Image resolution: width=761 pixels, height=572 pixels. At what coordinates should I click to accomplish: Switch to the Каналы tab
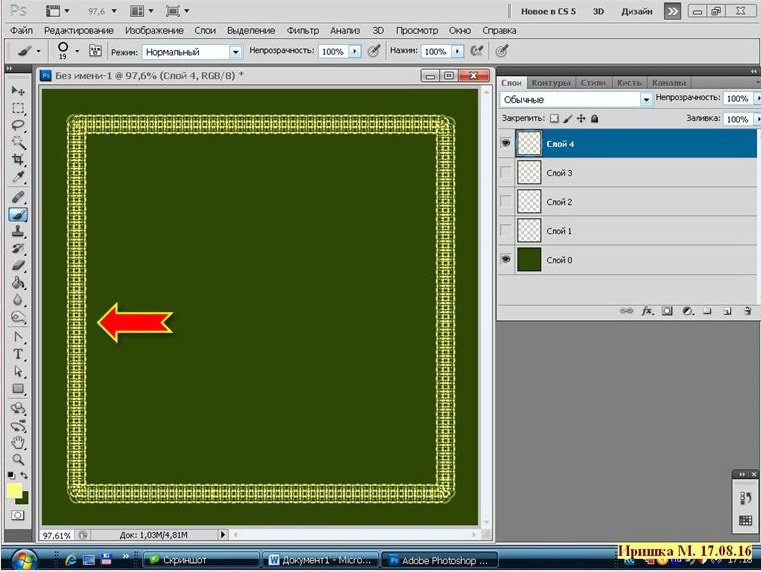[x=668, y=82]
